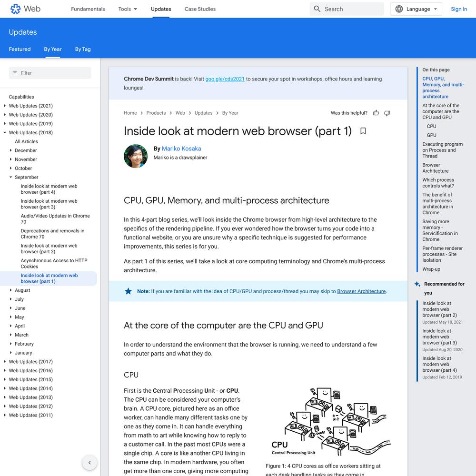Screen dimensions: 476x476
Task: Expand May articles
Action: coord(10,317)
